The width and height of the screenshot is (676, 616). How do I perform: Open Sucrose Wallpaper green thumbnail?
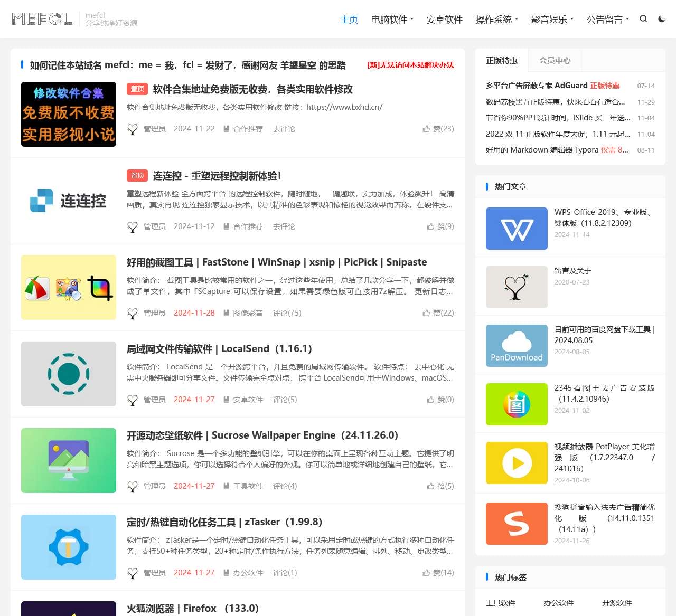tap(69, 460)
